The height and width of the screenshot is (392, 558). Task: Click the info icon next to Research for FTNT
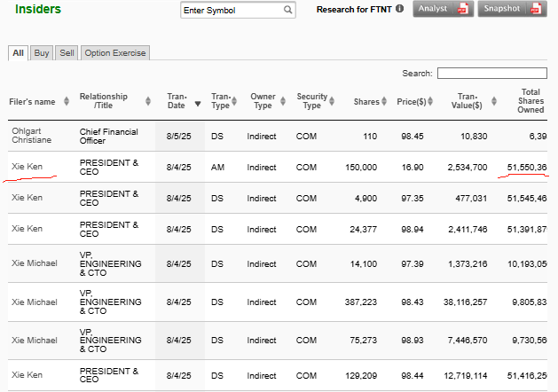399,9
